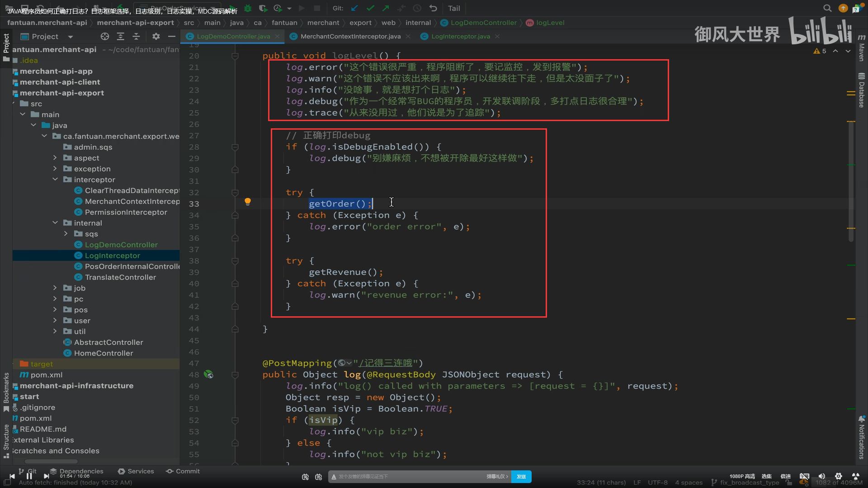Image resolution: width=868 pixels, height=488 pixels.
Task: Click the 1080P 高清 quality button
Action: [x=742, y=476]
